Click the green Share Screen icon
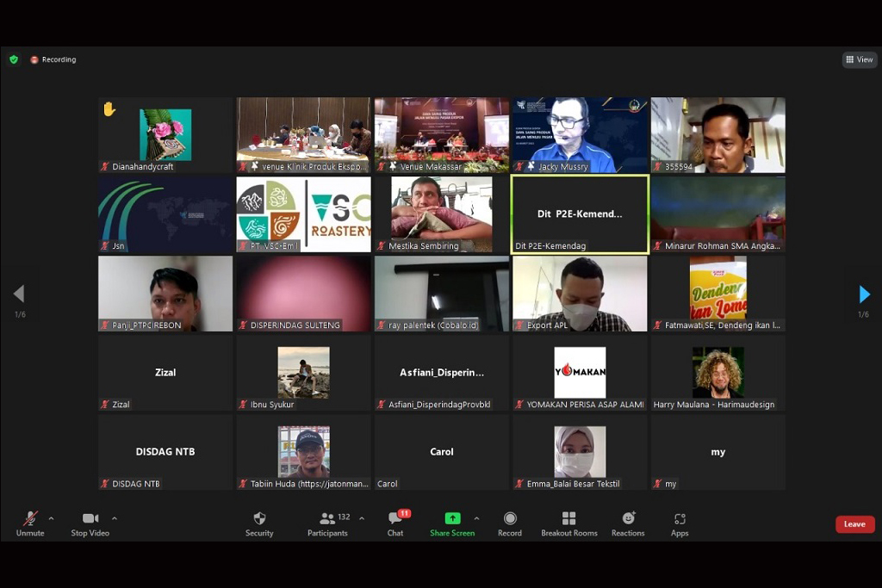882x588 pixels. pyautogui.click(x=452, y=518)
